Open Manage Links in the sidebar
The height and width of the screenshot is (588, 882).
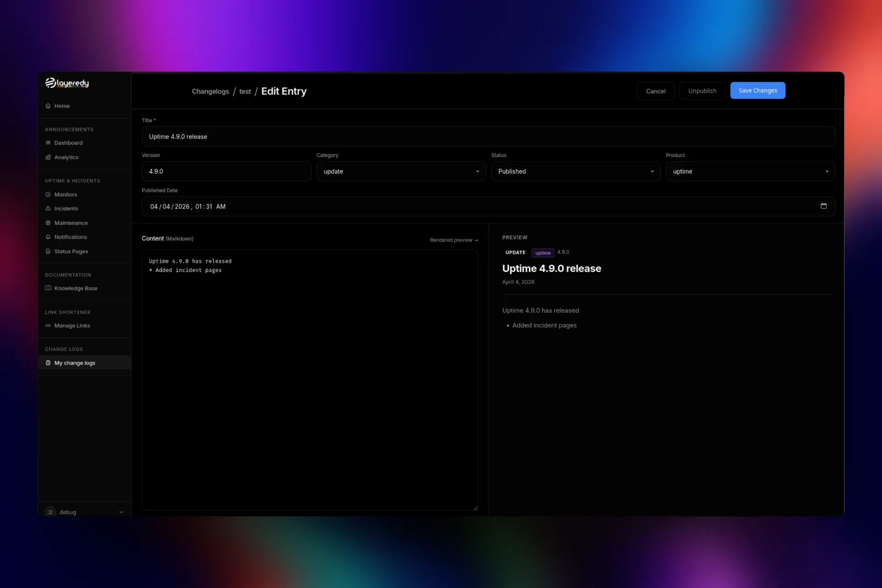[72, 326]
